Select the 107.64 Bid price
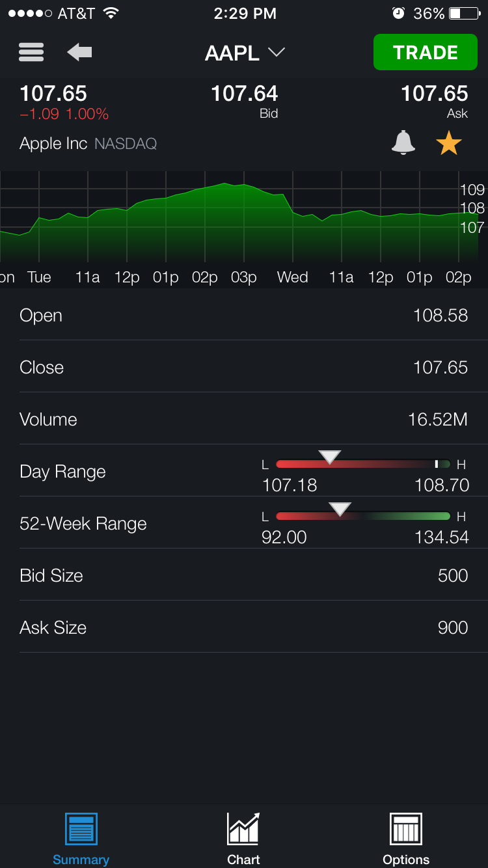The height and width of the screenshot is (868, 488). pyautogui.click(x=245, y=94)
